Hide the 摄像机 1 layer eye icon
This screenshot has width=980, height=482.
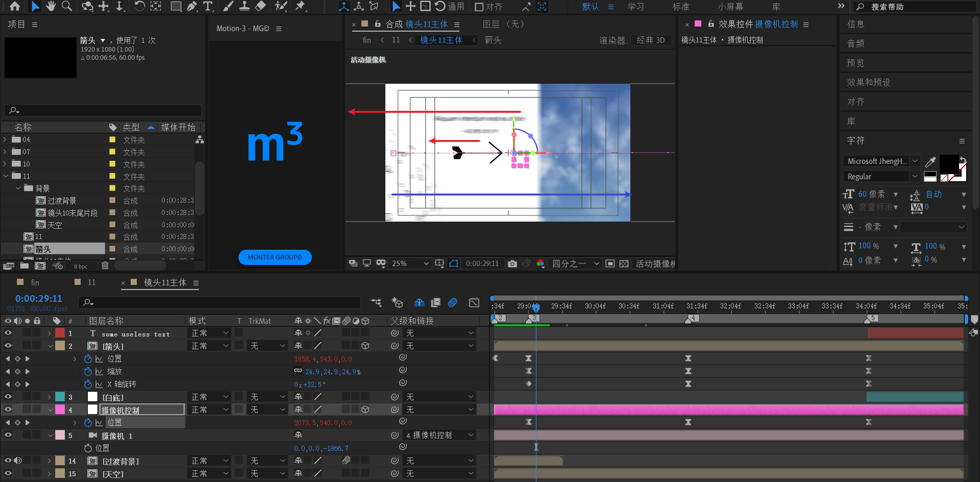tap(8, 435)
